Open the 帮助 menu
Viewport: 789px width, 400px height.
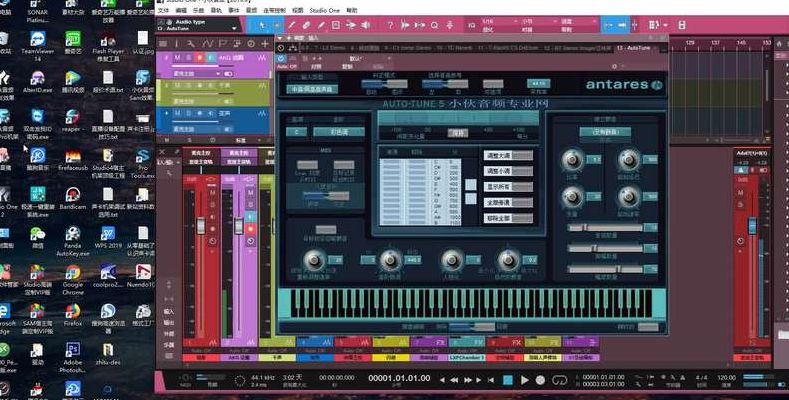(x=353, y=10)
